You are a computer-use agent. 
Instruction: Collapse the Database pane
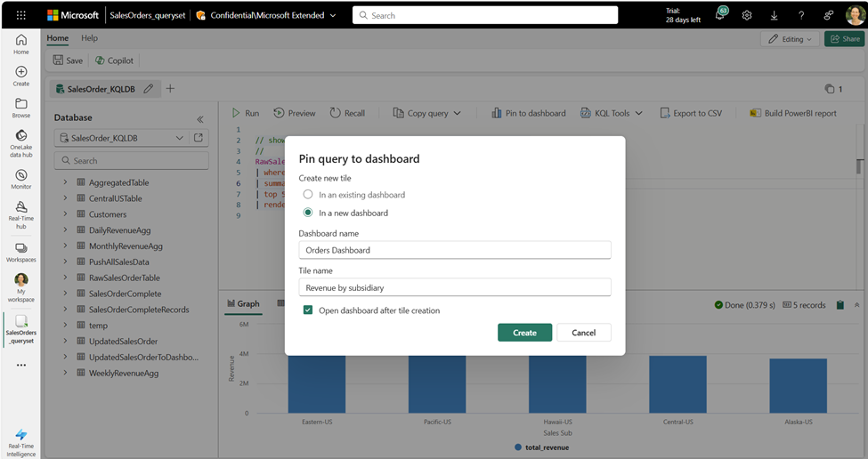[x=199, y=119]
